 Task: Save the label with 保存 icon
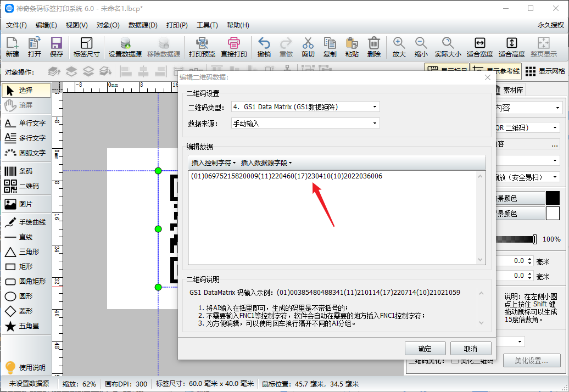click(56, 47)
